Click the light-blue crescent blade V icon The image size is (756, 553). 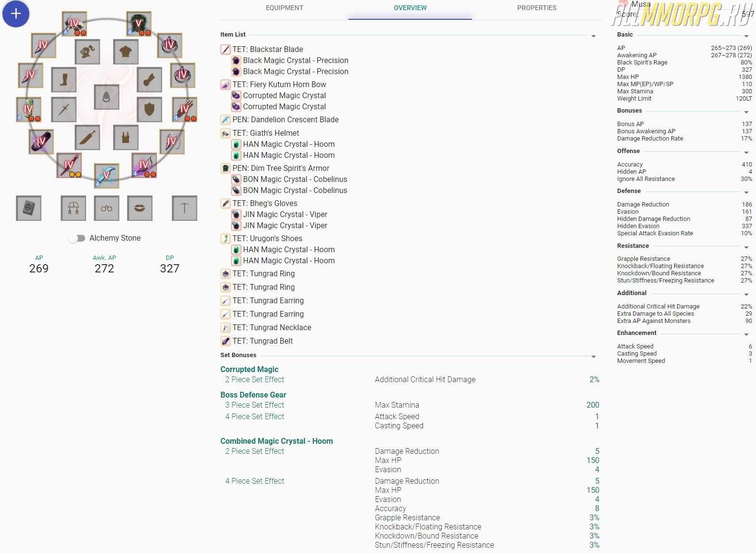pos(106,176)
